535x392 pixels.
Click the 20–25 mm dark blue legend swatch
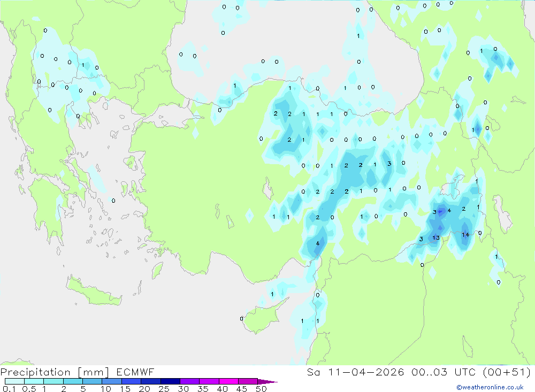point(151,381)
